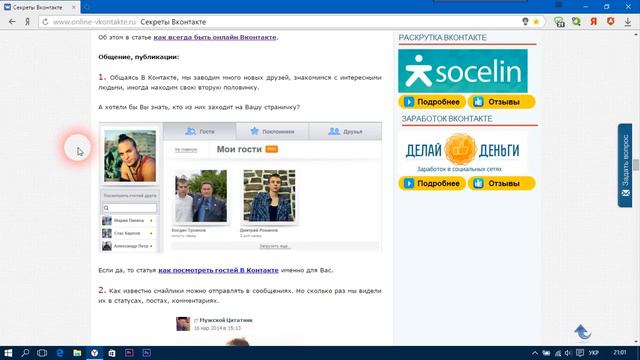Open the Photoshop taskbar icon
The width and height of the screenshot is (640, 360).
click(x=147, y=353)
